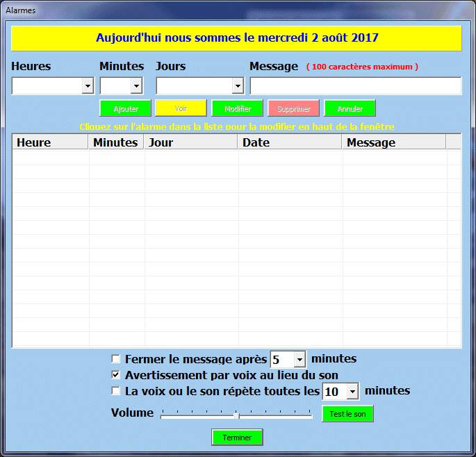
Task: Select the Message column header in list
Action: tap(393, 142)
